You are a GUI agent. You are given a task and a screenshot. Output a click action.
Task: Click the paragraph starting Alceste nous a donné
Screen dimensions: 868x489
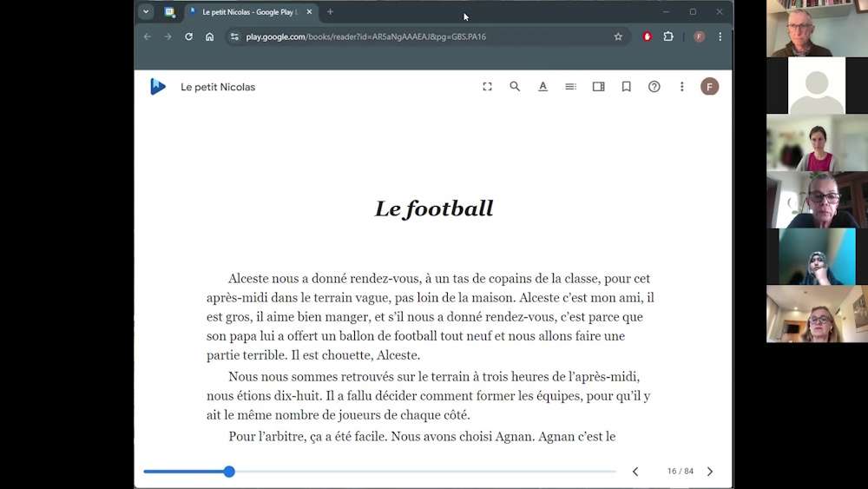[x=431, y=317]
